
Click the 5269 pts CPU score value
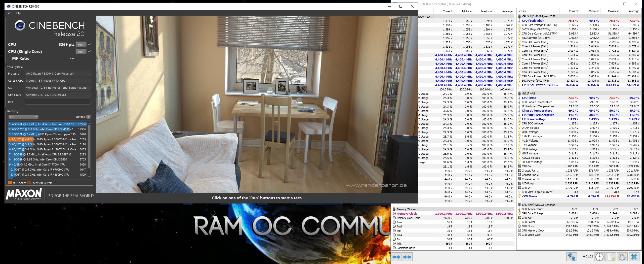66,45
